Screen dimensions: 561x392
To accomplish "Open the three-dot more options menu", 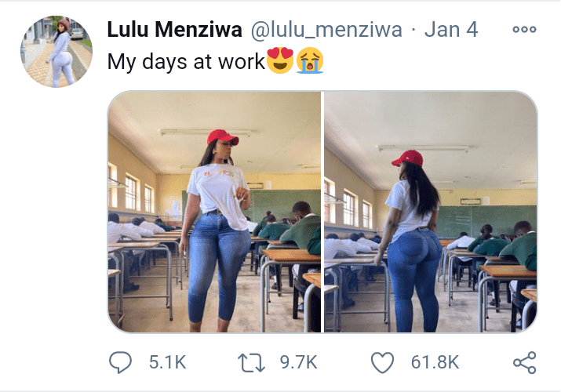I will [524, 29].
